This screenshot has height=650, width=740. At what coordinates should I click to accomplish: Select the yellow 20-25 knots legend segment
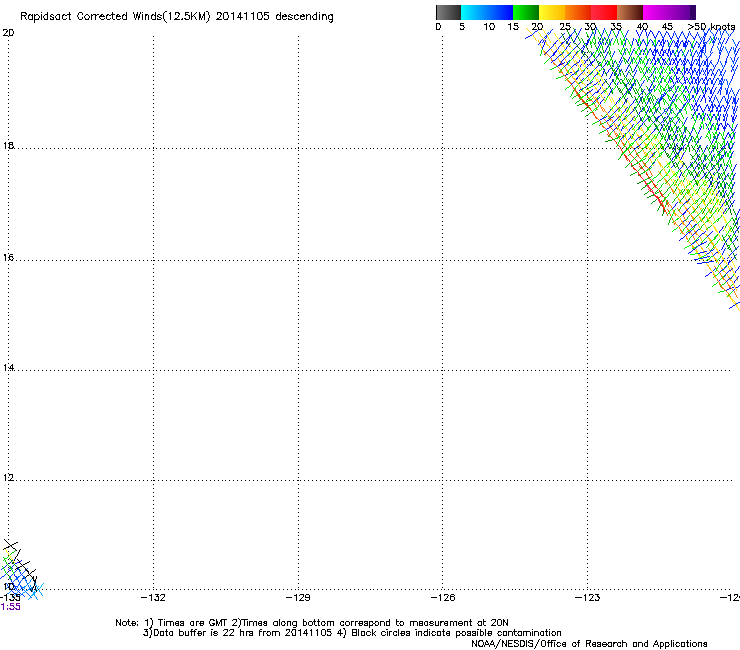tap(552, 12)
